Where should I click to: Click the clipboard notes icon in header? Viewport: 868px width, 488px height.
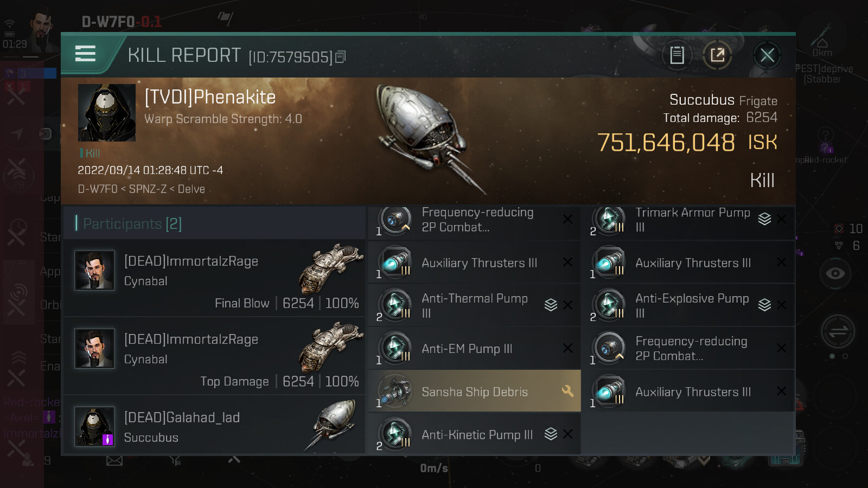point(676,55)
